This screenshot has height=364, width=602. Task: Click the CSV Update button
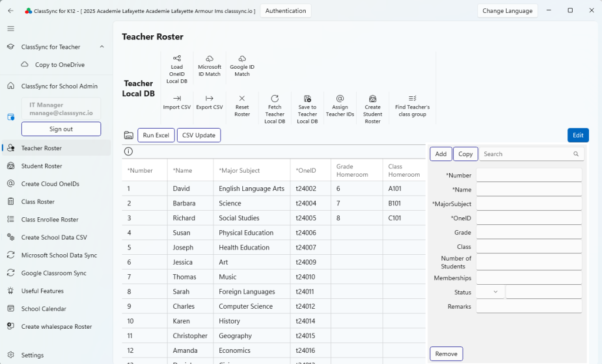[199, 135]
